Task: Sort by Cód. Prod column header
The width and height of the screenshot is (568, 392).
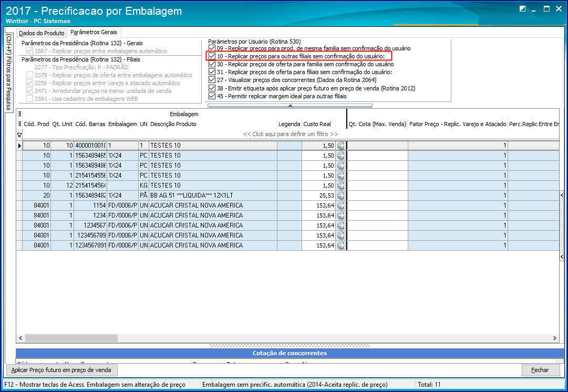Action: point(36,124)
